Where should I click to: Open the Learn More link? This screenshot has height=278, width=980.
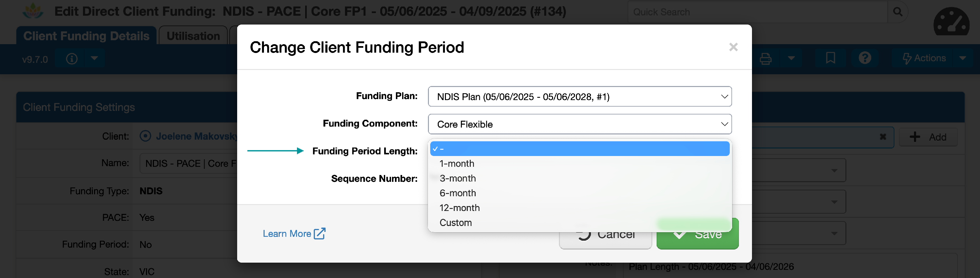[294, 234]
